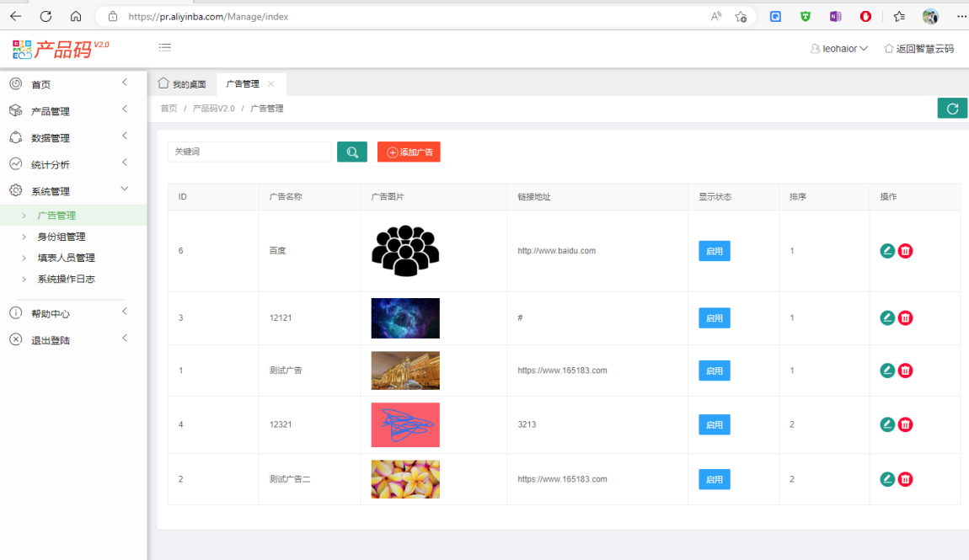Click the pink scribble ad thumbnail
The height and width of the screenshot is (560, 969).
(x=405, y=424)
